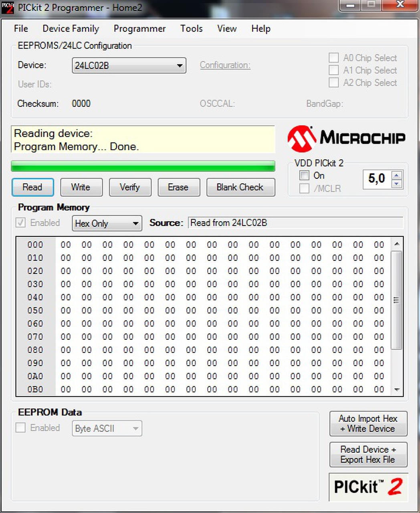
Task: Open the Byte ASCII dropdown
Action: (x=107, y=428)
